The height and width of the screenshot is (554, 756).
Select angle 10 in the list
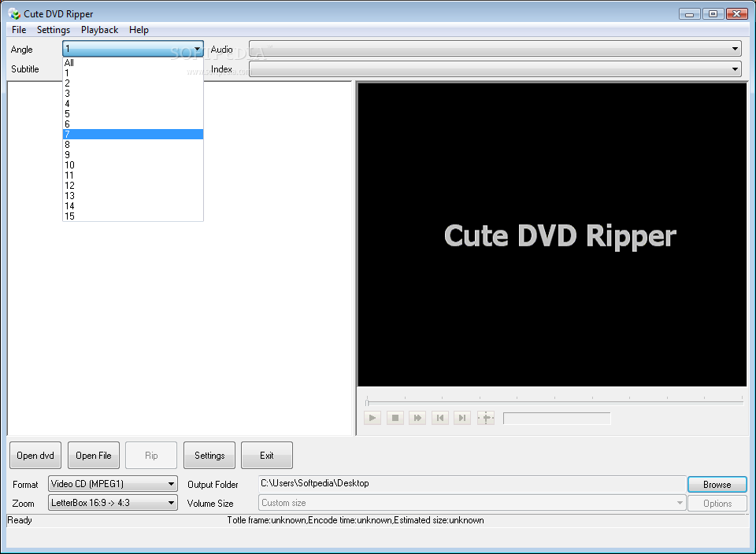coord(133,165)
